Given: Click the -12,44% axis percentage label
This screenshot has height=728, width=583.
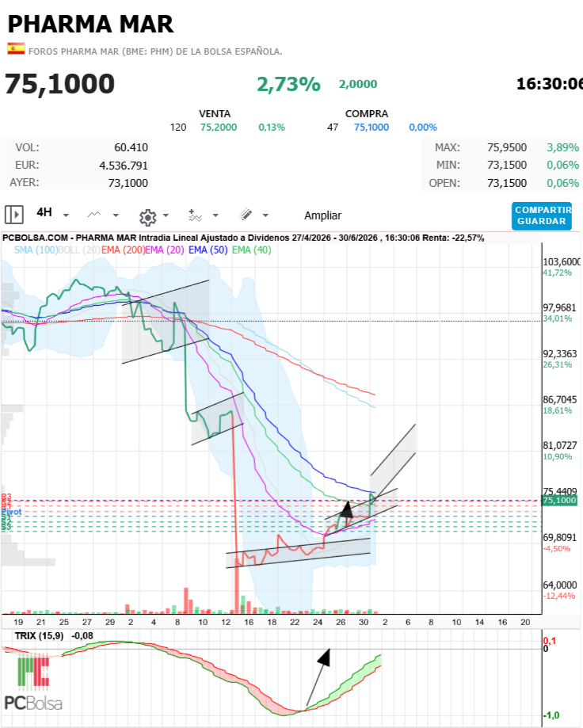Looking at the screenshot, I should click(559, 596).
